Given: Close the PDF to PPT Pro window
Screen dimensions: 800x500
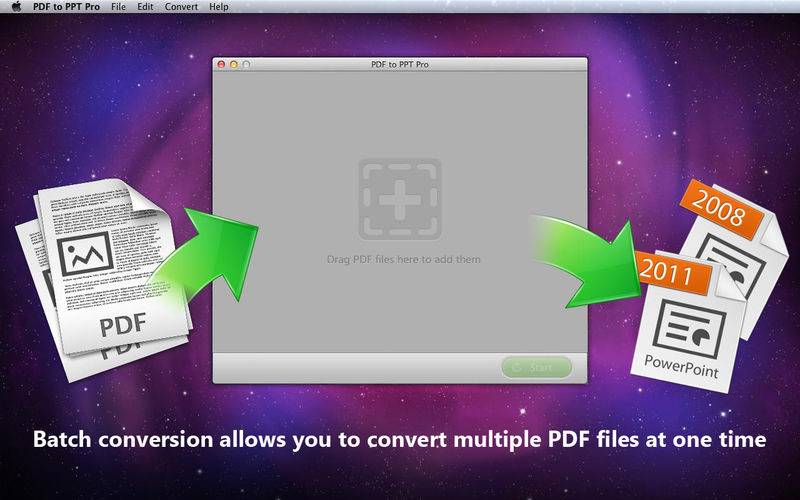Looking at the screenshot, I should (x=221, y=64).
